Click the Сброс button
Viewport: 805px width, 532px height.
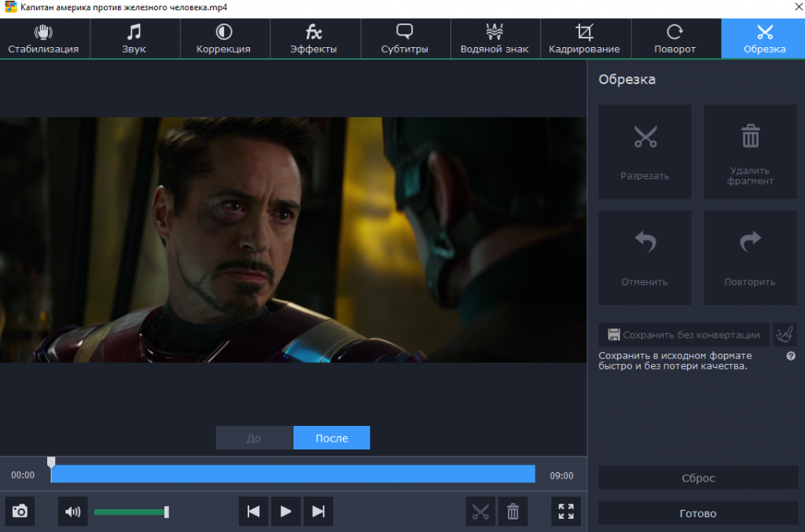point(697,478)
